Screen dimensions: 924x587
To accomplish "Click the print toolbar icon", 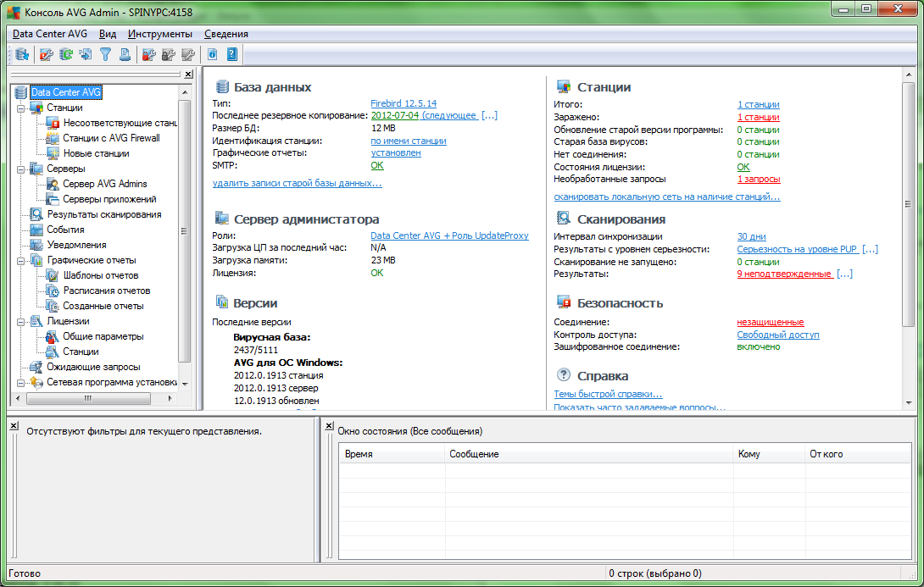I will [125, 55].
